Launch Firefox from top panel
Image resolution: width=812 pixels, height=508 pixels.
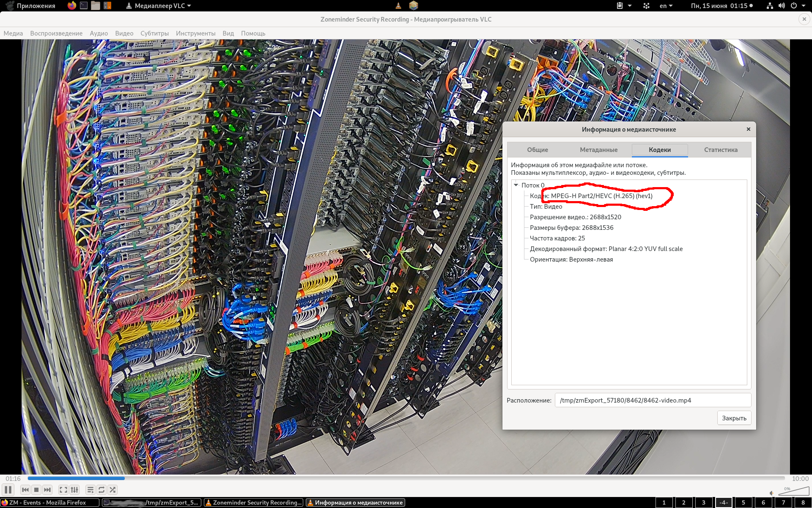72,6
